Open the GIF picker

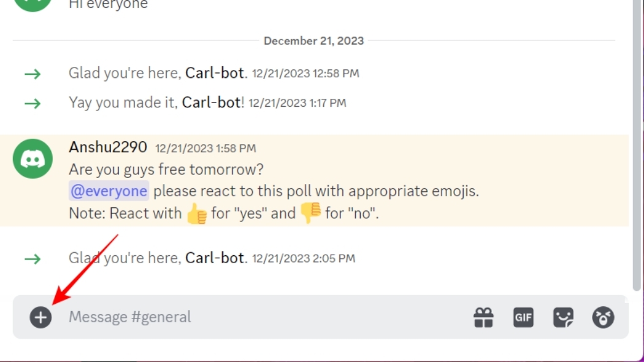point(523,317)
